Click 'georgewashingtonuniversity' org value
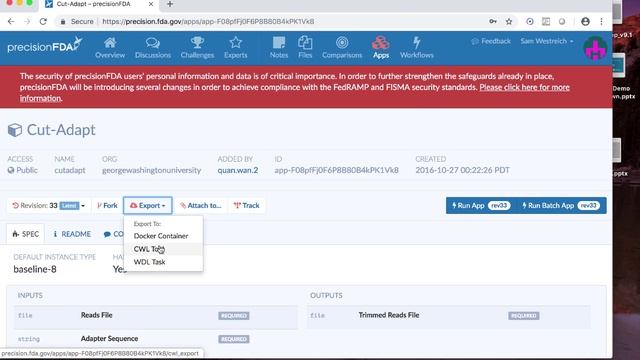Viewport: 640px width, 360px height. pyautogui.click(x=151, y=170)
